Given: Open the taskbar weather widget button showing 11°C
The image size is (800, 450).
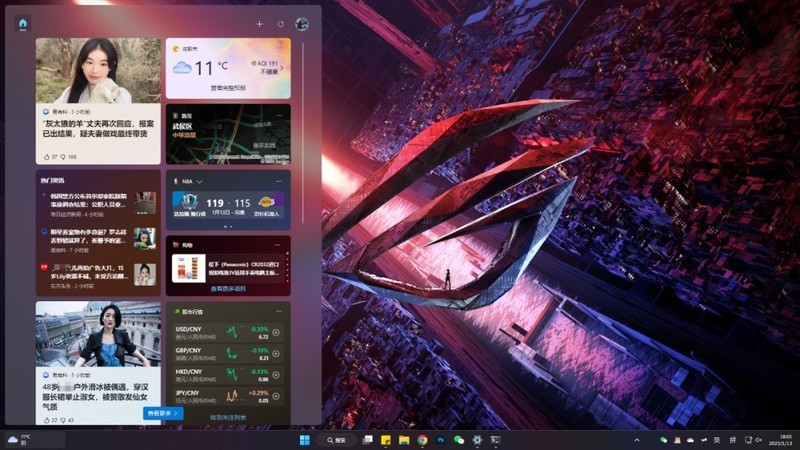Looking at the screenshot, I should tap(35, 440).
